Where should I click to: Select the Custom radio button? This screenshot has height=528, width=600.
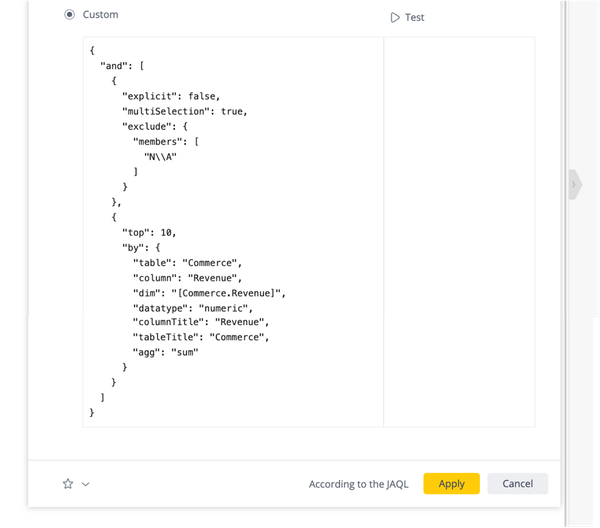[69, 15]
